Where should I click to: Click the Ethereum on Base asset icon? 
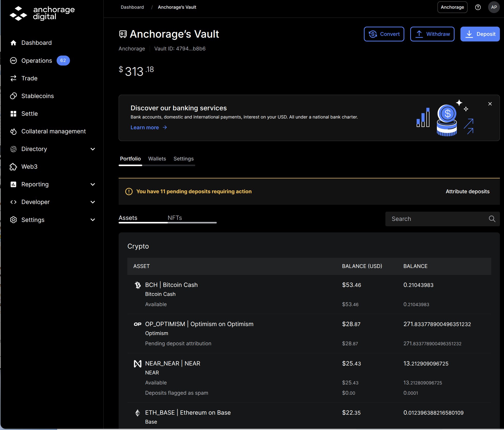tap(138, 413)
